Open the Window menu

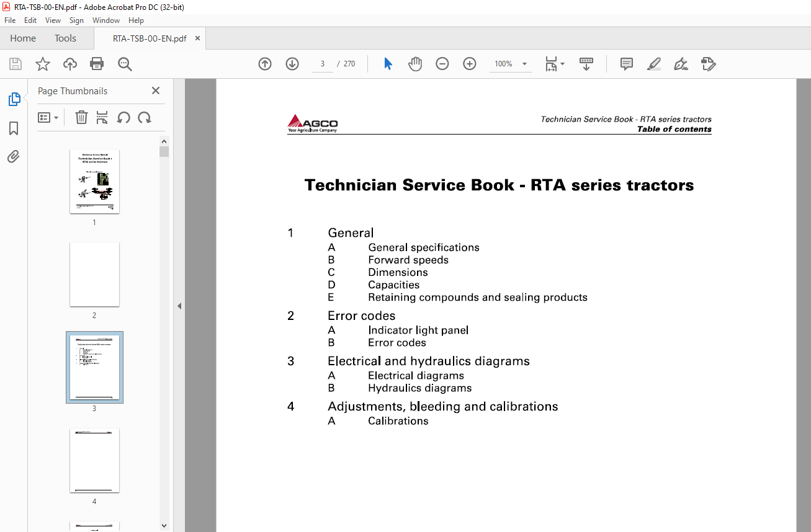(x=106, y=20)
